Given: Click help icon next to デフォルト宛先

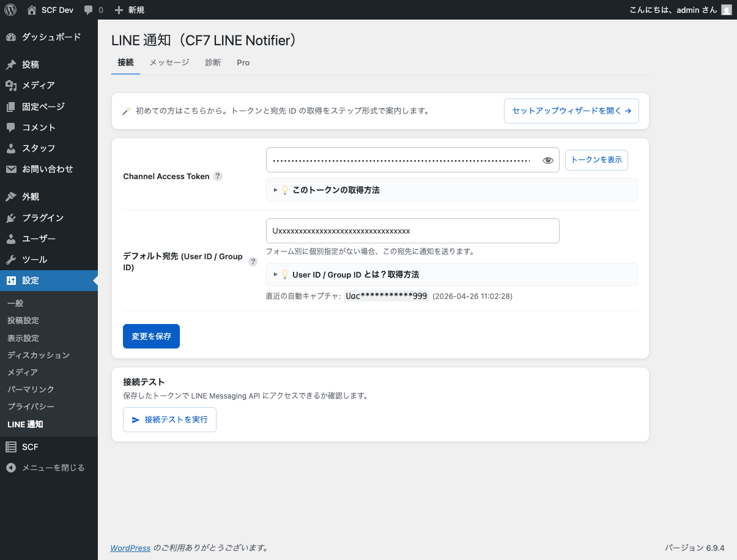Looking at the screenshot, I should (253, 262).
